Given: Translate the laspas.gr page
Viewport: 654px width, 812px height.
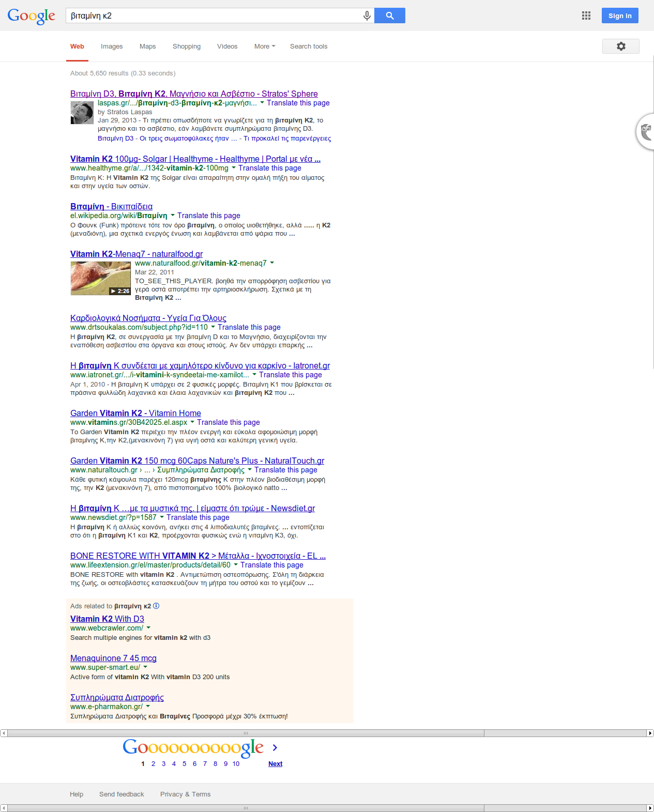Looking at the screenshot, I should pyautogui.click(x=298, y=103).
